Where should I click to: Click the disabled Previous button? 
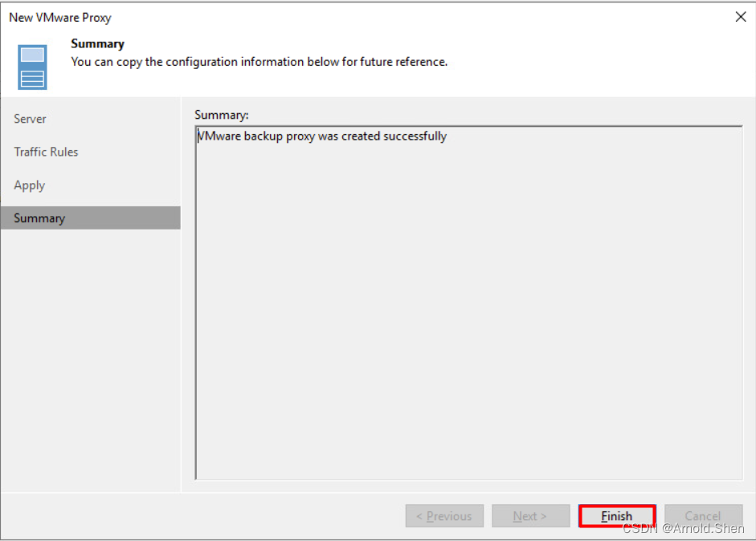tap(444, 516)
